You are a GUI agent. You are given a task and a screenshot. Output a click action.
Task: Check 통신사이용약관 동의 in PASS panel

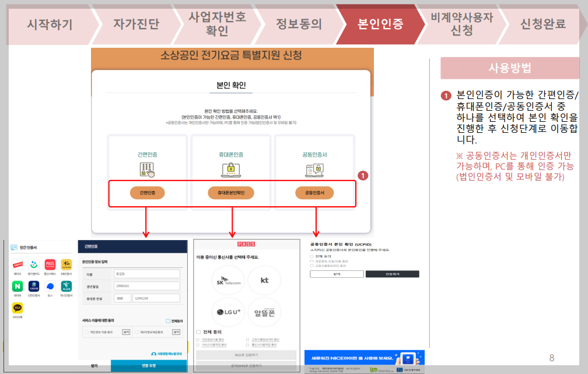(x=247, y=345)
